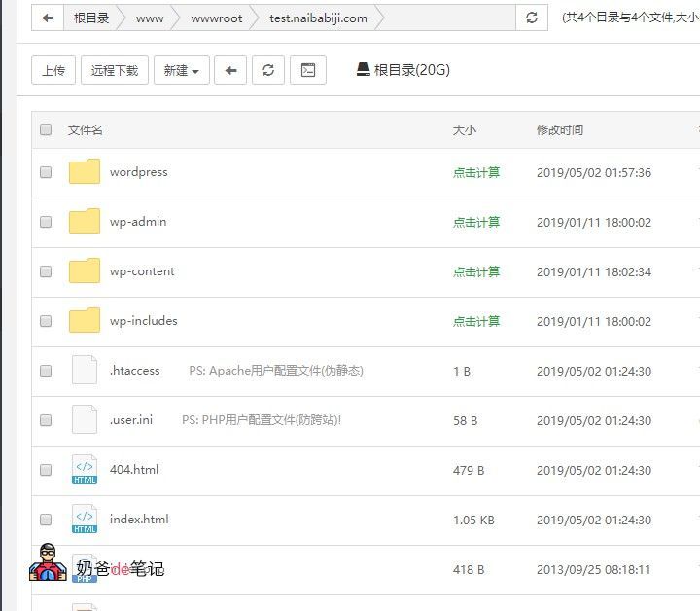Sort by the 修改时间 column header
This screenshot has height=611, width=700.
[560, 130]
